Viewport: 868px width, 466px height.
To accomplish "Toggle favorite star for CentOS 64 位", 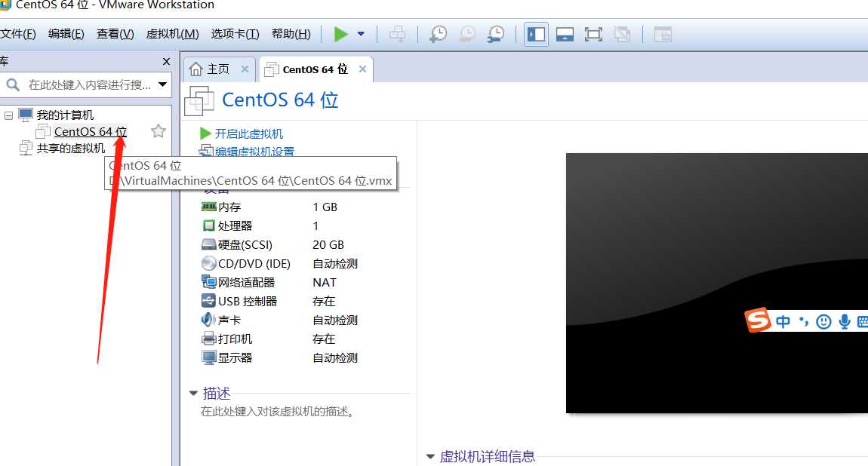I will 159,131.
